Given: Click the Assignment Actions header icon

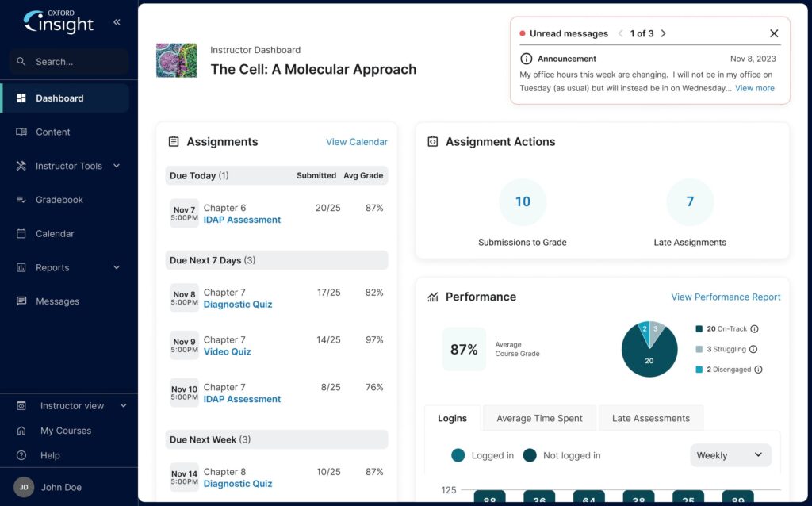Looking at the screenshot, I should 433,140.
